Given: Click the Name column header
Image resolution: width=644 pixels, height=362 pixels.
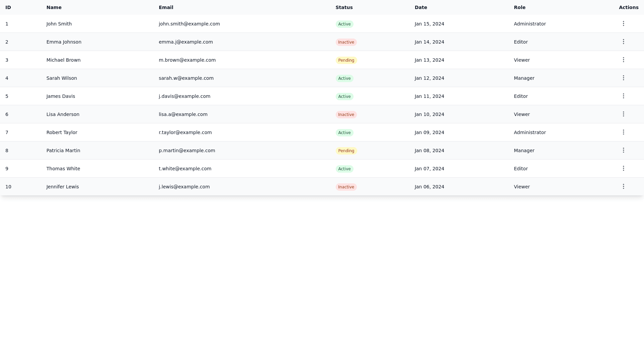Looking at the screenshot, I should (54, 7).
